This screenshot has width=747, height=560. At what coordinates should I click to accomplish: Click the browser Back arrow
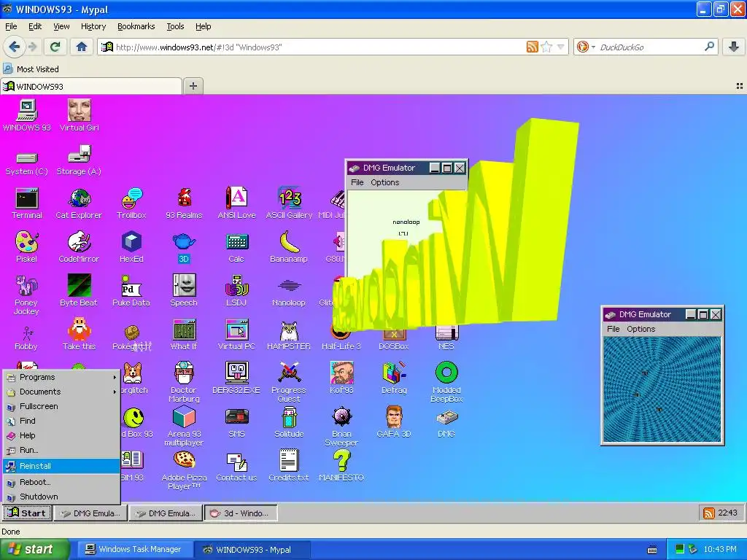tap(14, 47)
